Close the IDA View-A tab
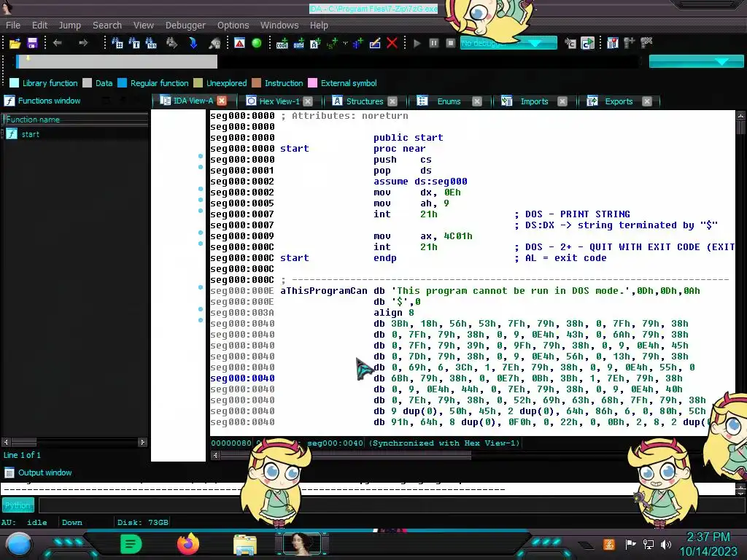 [x=222, y=101]
